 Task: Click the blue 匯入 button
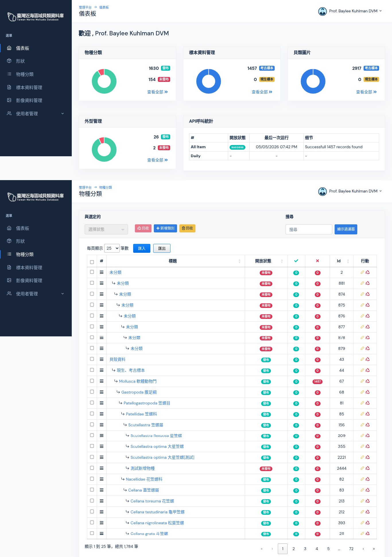[x=142, y=248]
